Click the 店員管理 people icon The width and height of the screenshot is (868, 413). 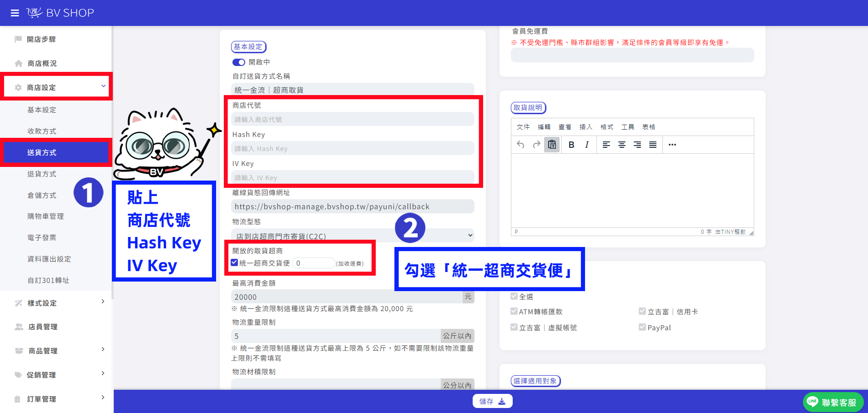(19, 327)
